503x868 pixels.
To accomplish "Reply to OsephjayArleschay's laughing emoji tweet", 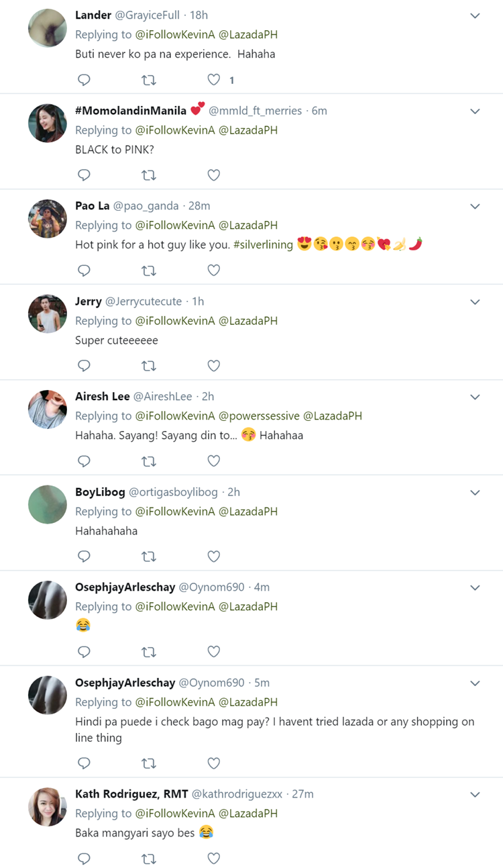I will click(x=84, y=652).
